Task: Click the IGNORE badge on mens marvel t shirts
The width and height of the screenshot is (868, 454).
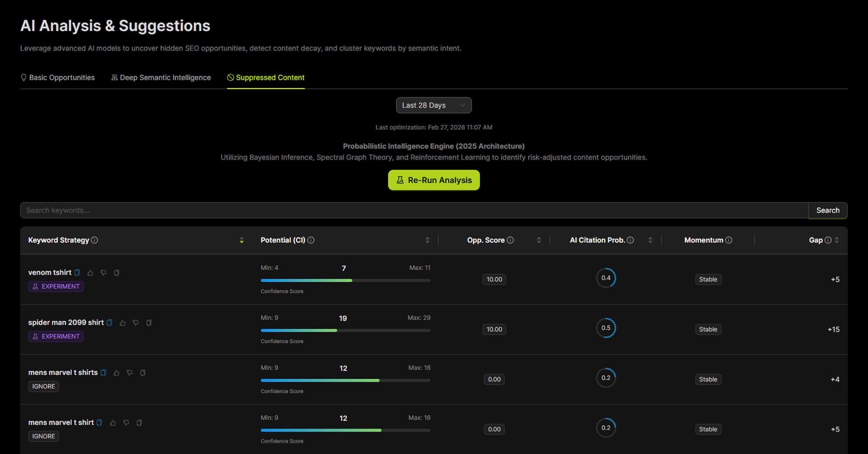Action: pos(43,386)
